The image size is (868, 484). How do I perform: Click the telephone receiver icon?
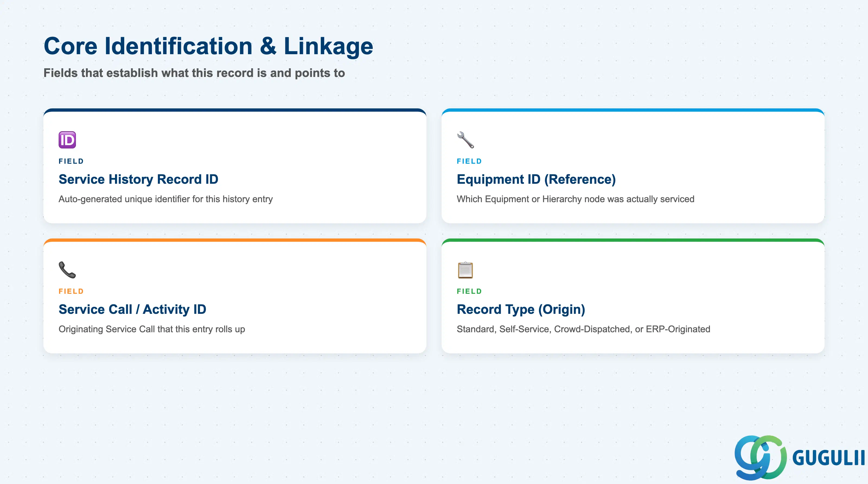click(x=67, y=270)
